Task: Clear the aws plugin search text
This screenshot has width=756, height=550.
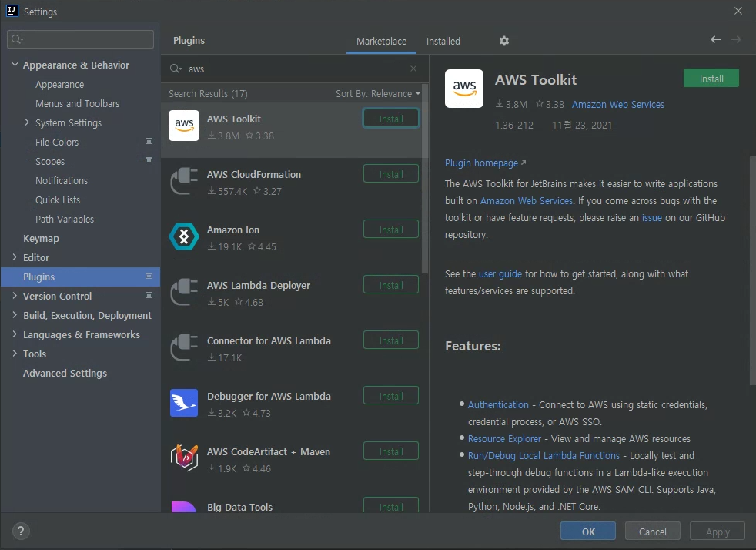Action: pos(413,69)
